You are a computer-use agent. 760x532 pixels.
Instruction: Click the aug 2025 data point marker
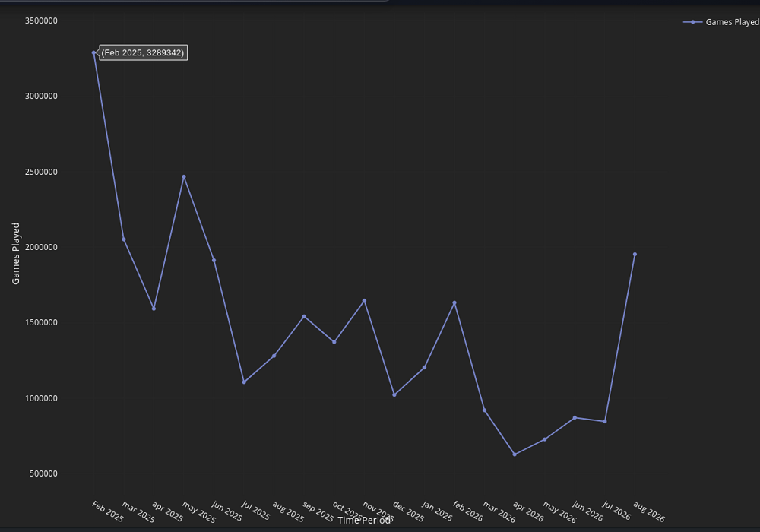point(274,356)
